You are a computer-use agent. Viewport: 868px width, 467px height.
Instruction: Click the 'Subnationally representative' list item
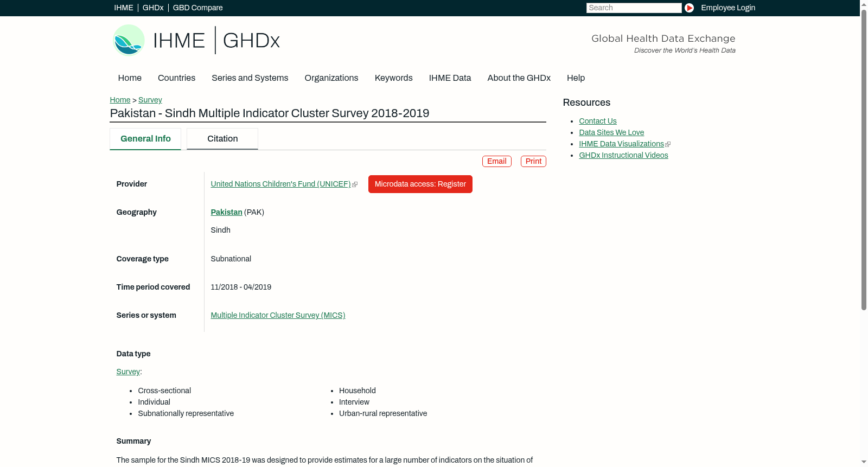click(186, 413)
